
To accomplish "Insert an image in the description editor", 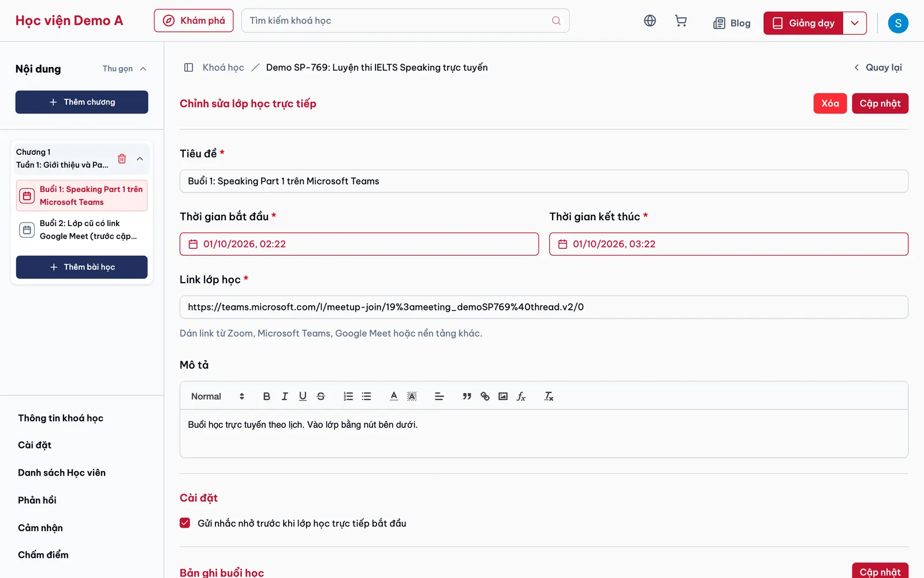I will pyautogui.click(x=503, y=397).
